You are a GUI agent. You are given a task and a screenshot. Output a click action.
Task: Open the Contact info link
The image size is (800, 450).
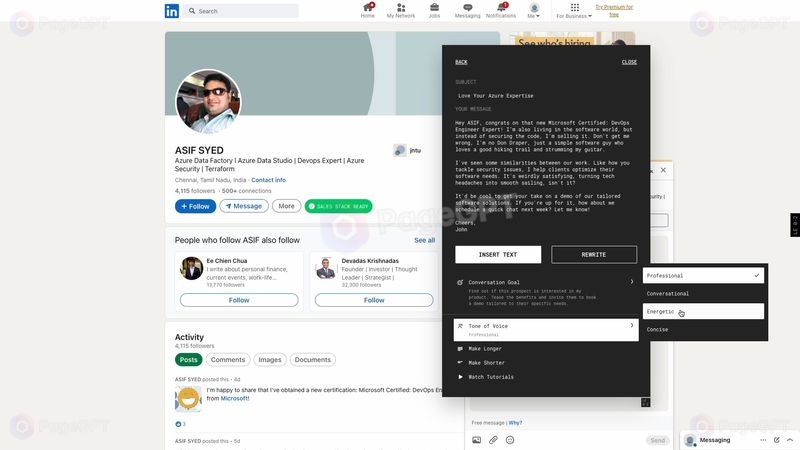pos(268,180)
